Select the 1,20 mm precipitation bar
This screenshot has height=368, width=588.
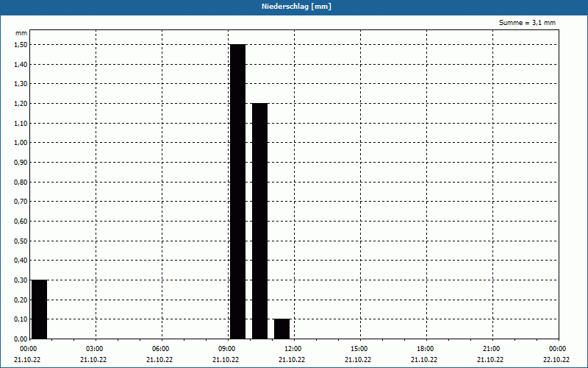click(260, 221)
